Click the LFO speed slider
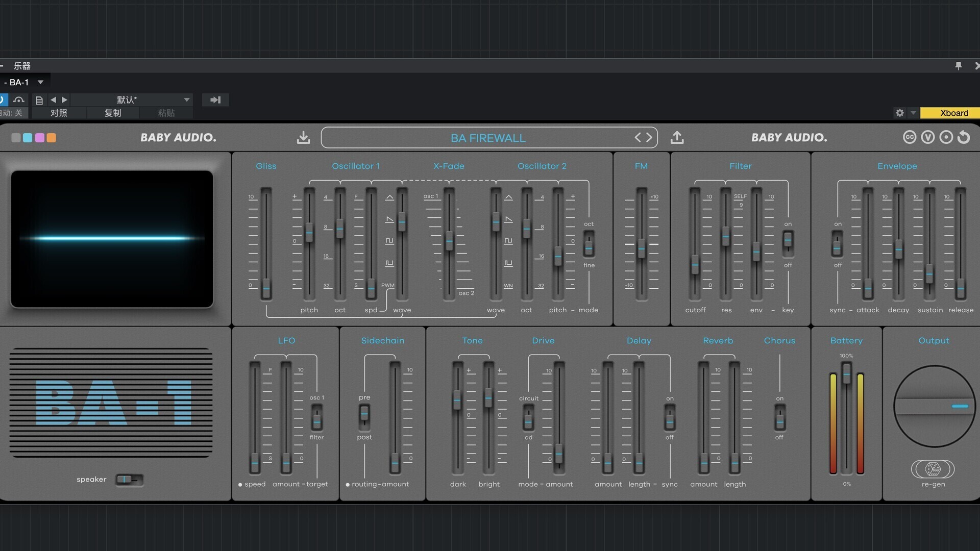The height and width of the screenshot is (551, 980). tap(255, 417)
